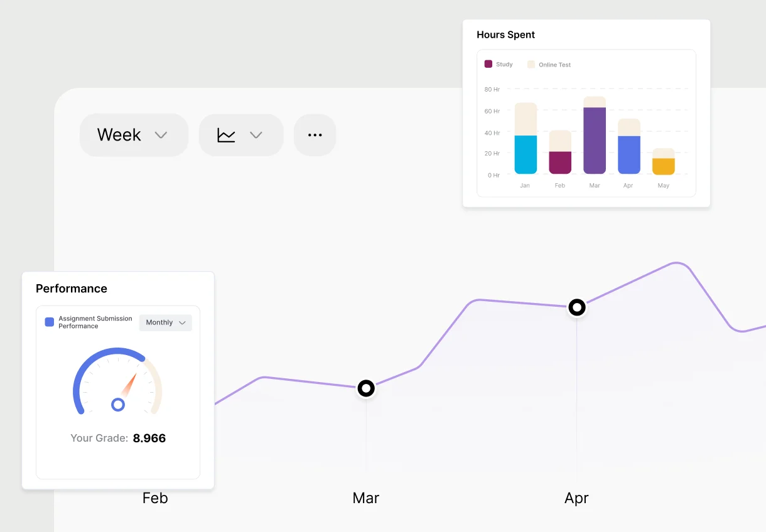The height and width of the screenshot is (532, 766).
Task: Click the gauge needle pivot circle
Action: (118, 405)
